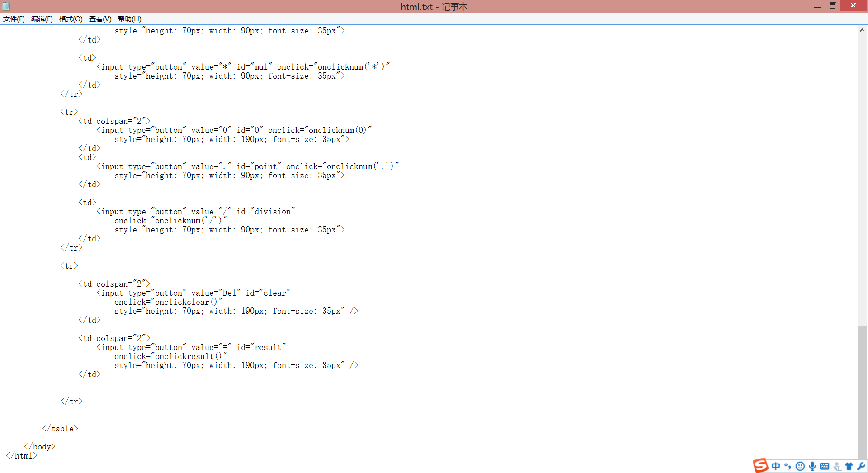Click the line with value="Del" id="clear"
Viewport: 868px width, 473px height.
[x=193, y=293]
